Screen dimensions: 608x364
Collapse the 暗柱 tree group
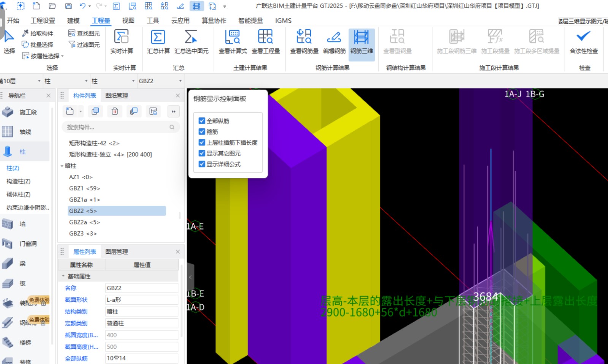[62, 166]
